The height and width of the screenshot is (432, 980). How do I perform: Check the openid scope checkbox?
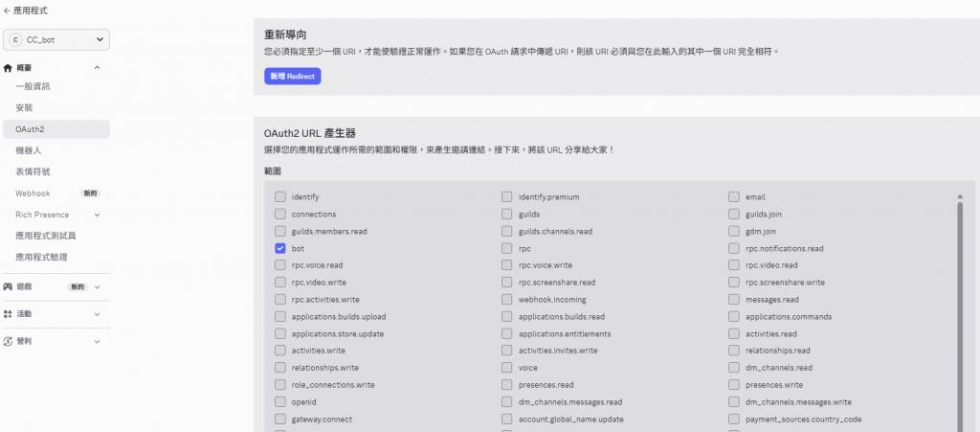click(280, 402)
